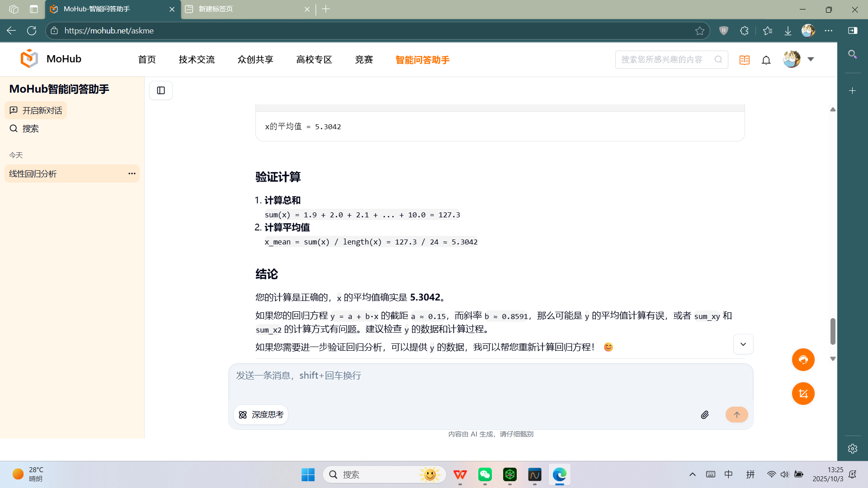
Task: Open the Windows Start menu
Action: [x=308, y=474]
